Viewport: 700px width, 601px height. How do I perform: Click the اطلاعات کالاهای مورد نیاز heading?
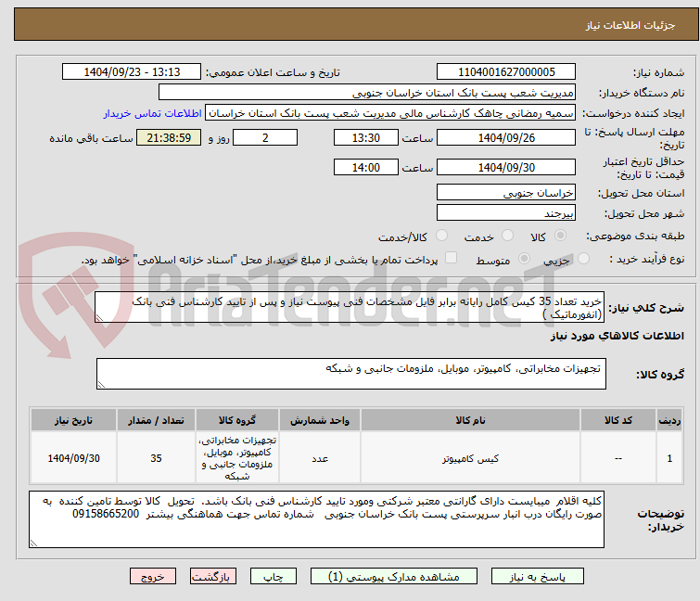point(617,336)
